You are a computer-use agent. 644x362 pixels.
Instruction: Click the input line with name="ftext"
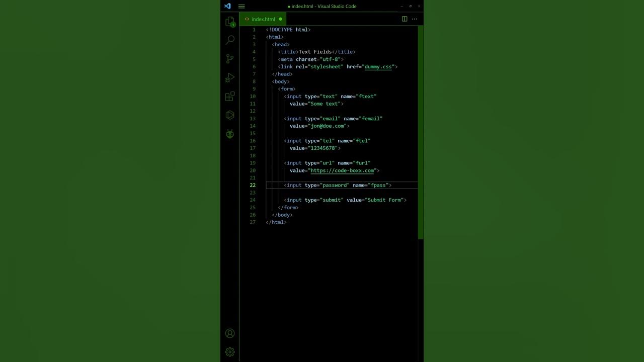coord(330,96)
